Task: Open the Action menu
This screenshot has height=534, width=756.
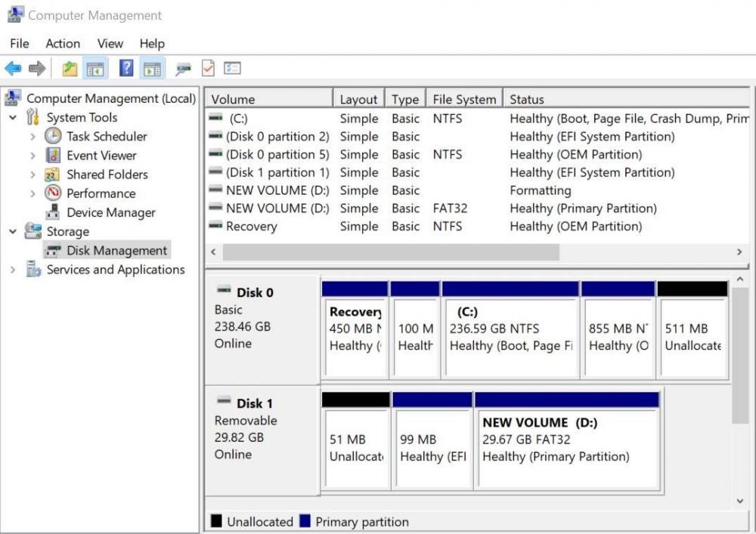Action: 63,43
